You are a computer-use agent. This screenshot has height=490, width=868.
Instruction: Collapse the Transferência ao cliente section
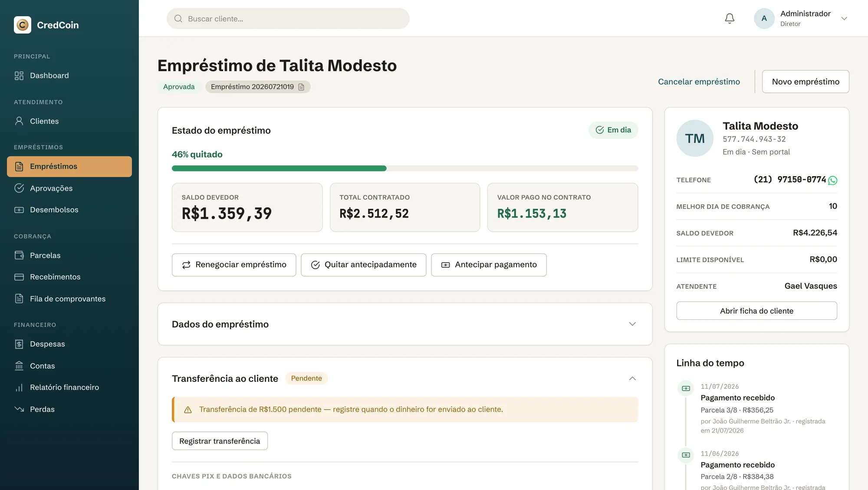[x=632, y=378]
